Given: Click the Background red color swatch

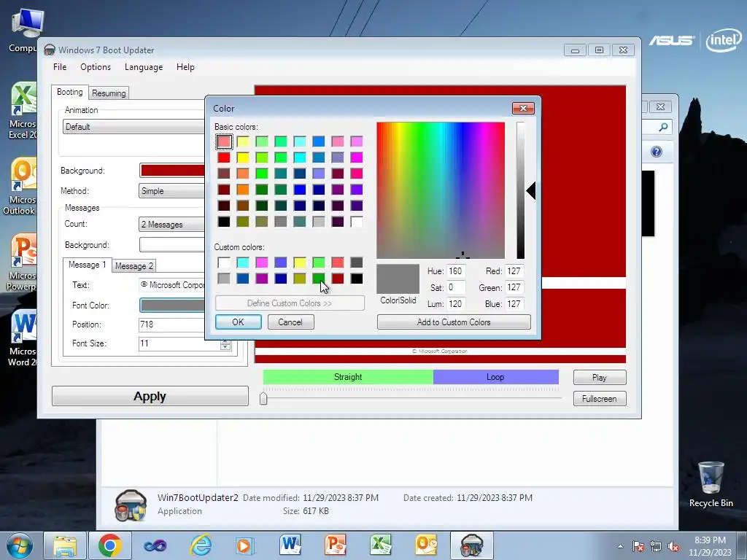Looking at the screenshot, I should click(x=173, y=171).
